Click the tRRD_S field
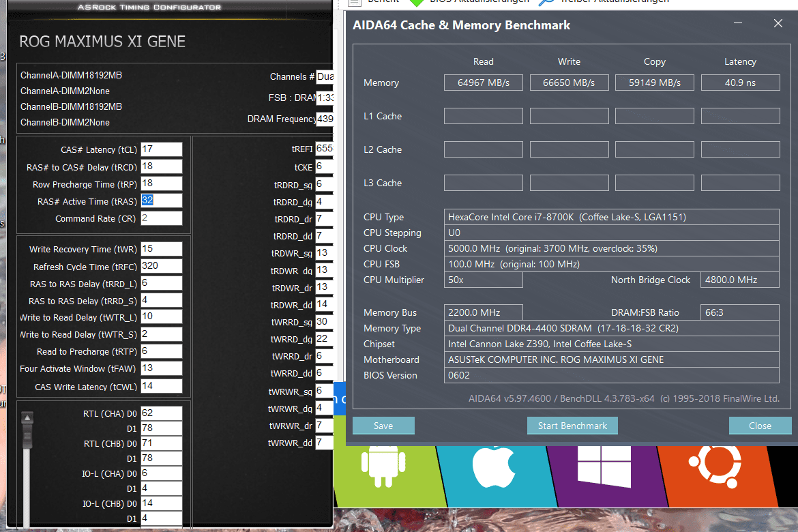Image resolution: width=798 pixels, height=532 pixels. [x=162, y=300]
